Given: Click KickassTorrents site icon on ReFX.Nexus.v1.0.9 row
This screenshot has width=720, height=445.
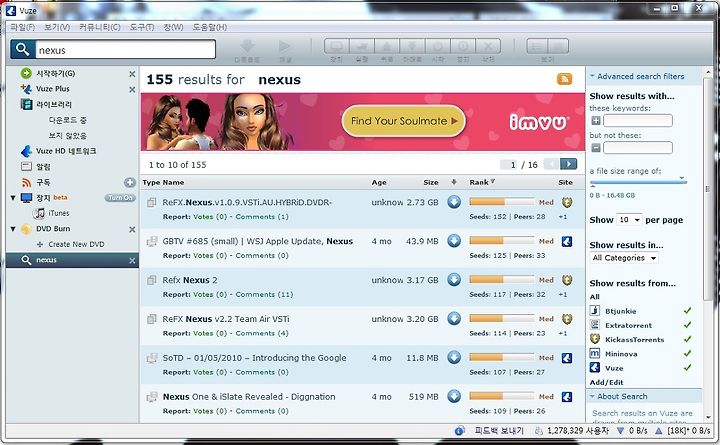Looking at the screenshot, I should pyautogui.click(x=567, y=202).
